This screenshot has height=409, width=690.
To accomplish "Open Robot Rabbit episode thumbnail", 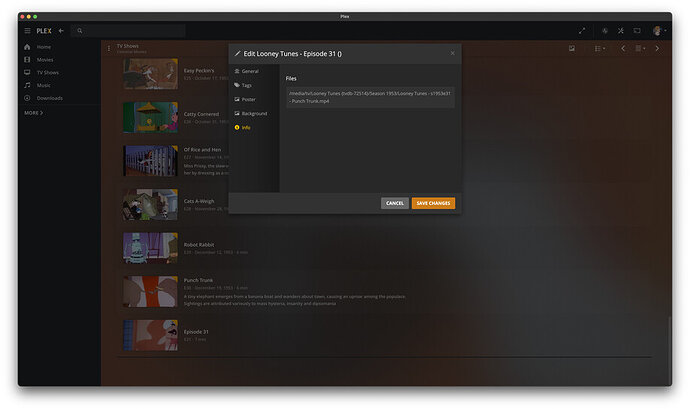I will [150, 248].
